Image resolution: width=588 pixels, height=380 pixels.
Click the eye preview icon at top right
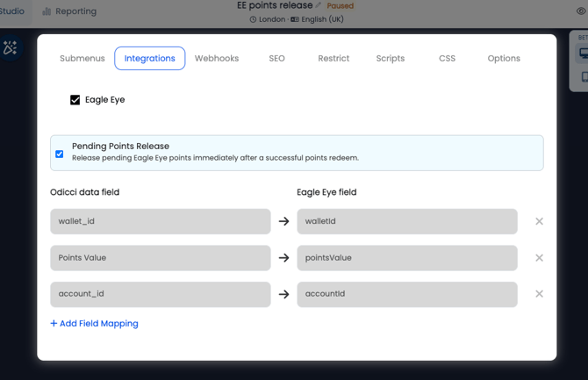[581, 11]
